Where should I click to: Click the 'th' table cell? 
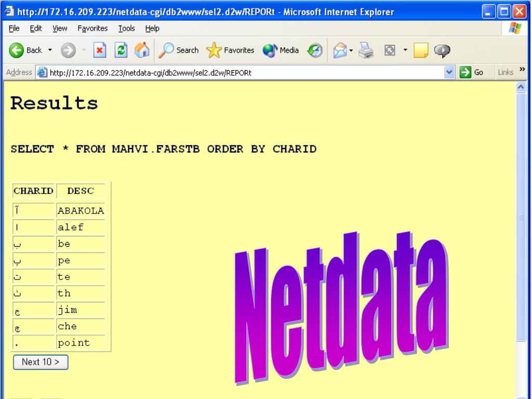[81, 293]
